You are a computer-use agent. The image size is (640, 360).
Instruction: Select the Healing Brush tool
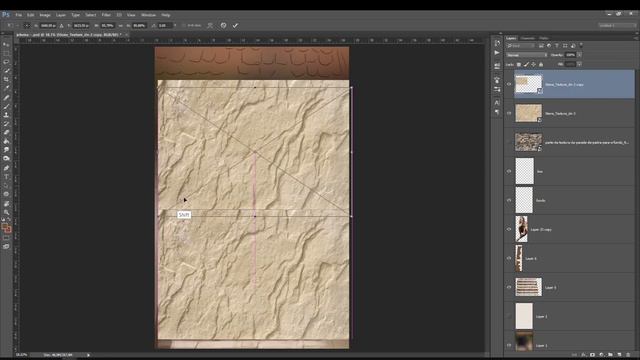[x=6, y=97]
